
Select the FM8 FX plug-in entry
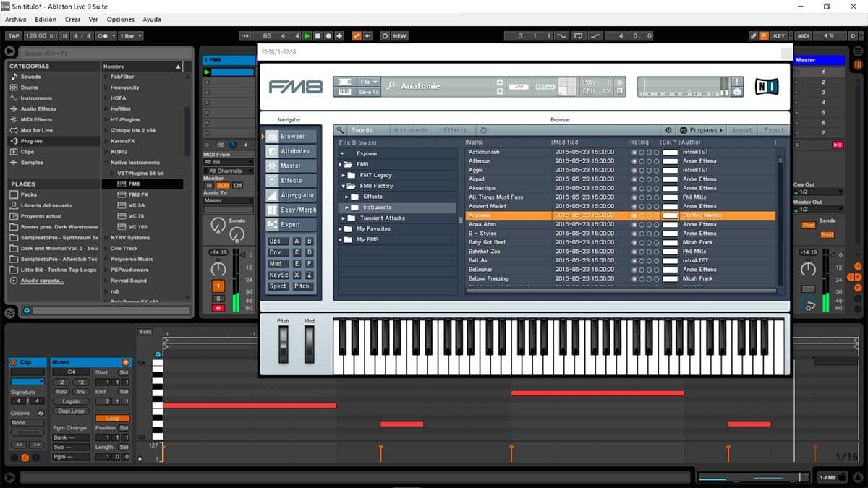[138, 194]
